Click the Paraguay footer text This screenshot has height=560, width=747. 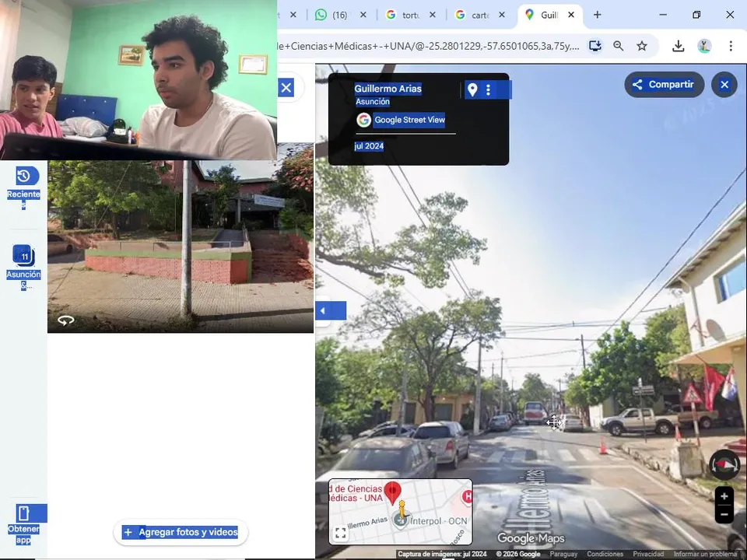coord(563,555)
